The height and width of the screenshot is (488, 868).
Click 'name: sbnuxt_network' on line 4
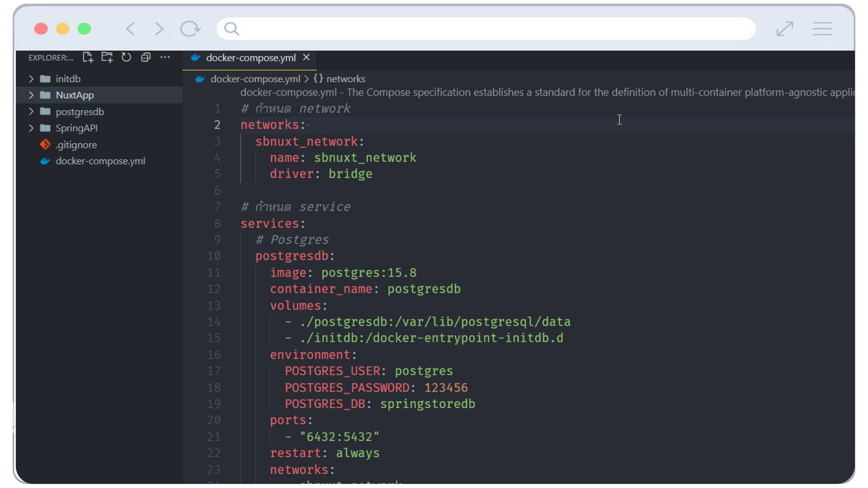343,158
